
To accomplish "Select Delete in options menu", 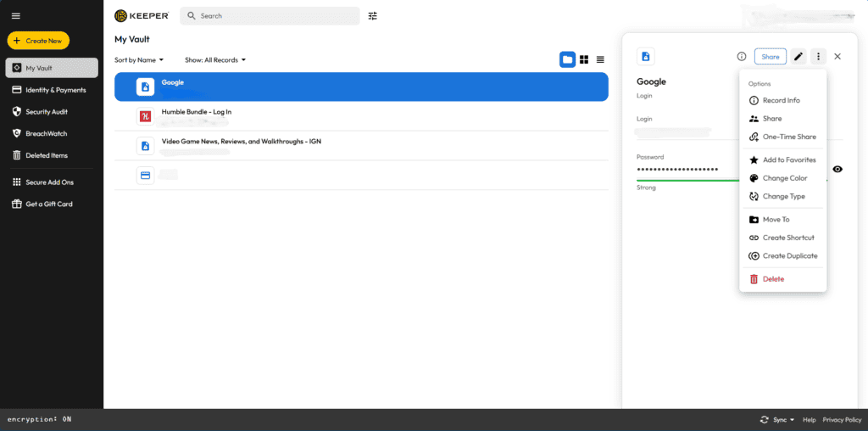I will tap(782, 279).
